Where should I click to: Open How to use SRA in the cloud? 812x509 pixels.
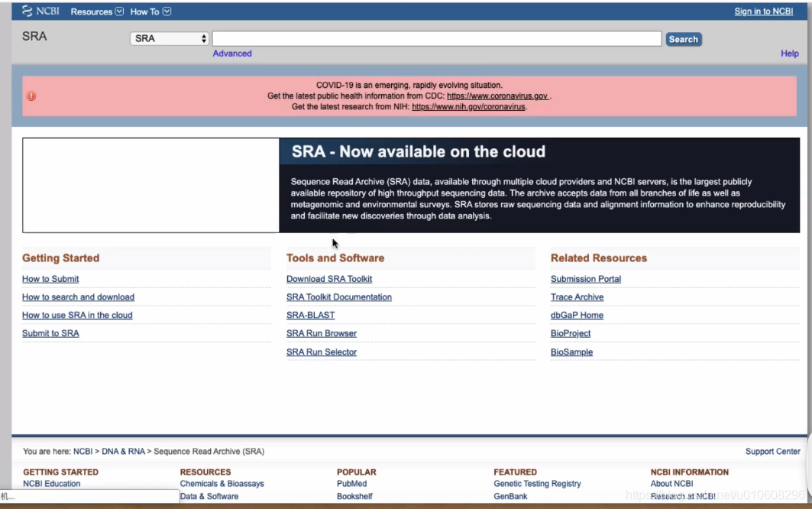(x=77, y=315)
